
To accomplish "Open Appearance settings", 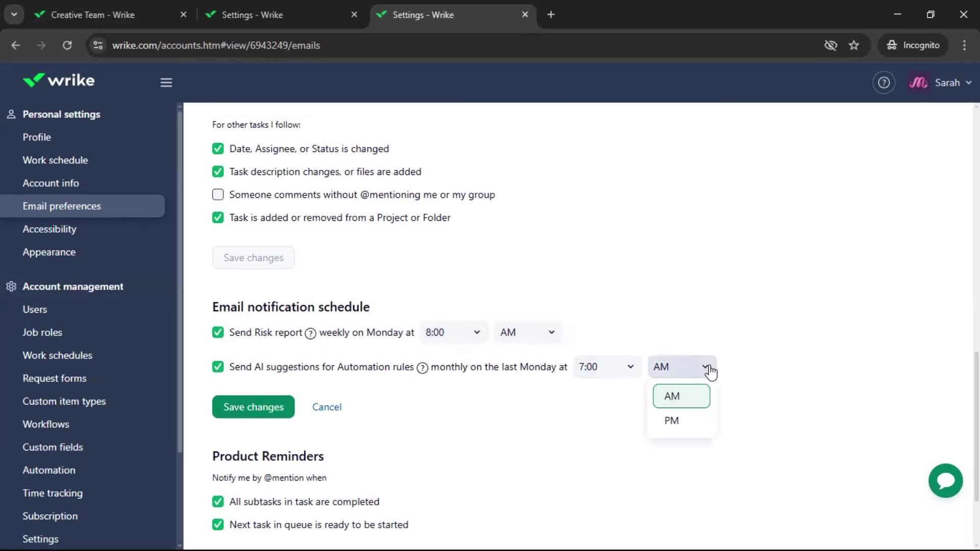I will coord(49,252).
